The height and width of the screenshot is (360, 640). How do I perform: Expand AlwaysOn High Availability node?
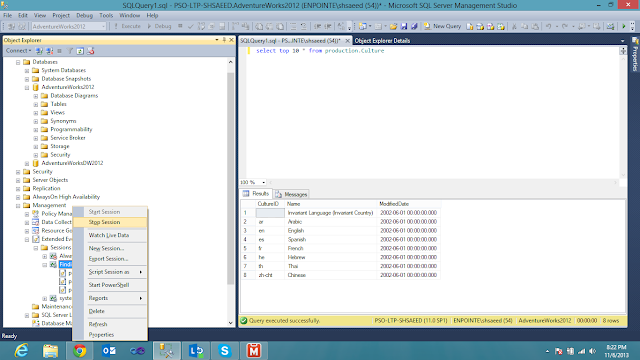pyautogui.click(x=18, y=197)
